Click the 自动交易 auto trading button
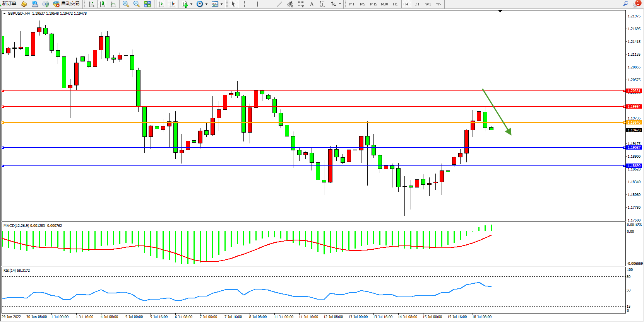Screen dimensions: 644x322 67,4
